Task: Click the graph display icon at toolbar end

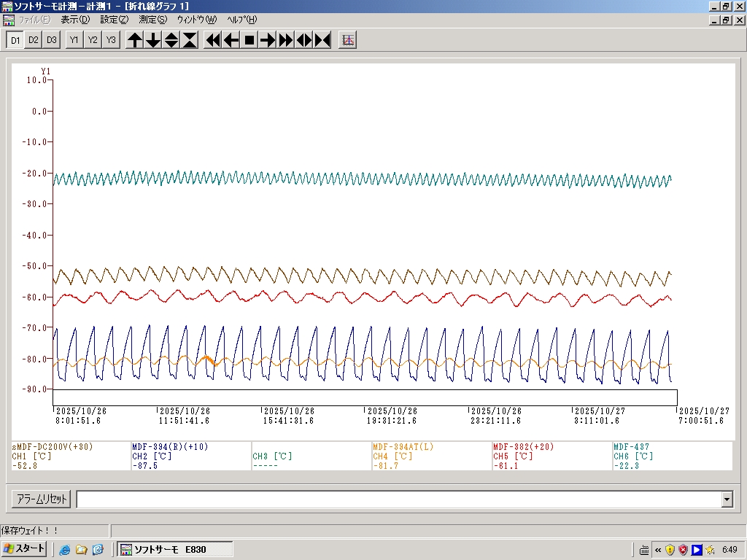Action: coord(348,40)
